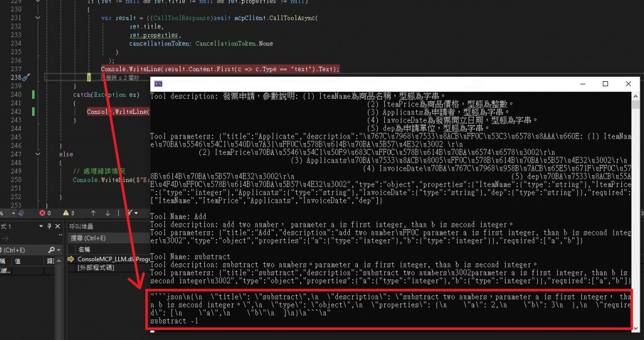Click the 呼叫堆疊 panel title

coord(81,226)
